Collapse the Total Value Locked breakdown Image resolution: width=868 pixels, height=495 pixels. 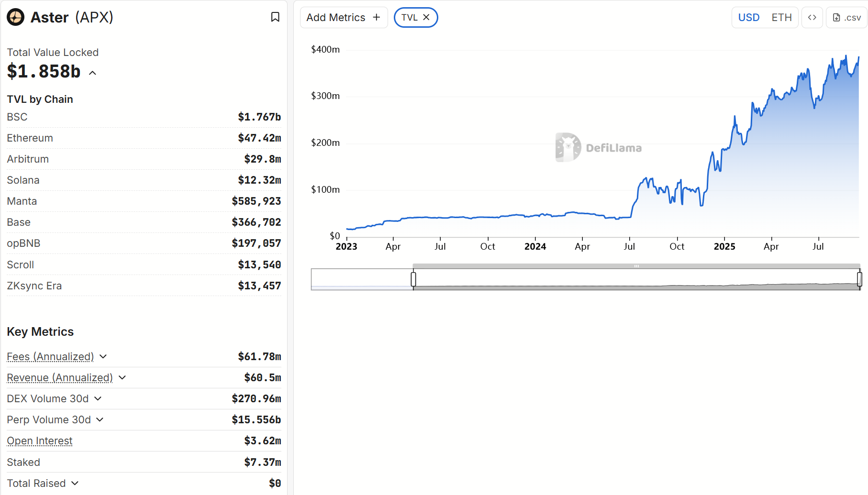[93, 73]
